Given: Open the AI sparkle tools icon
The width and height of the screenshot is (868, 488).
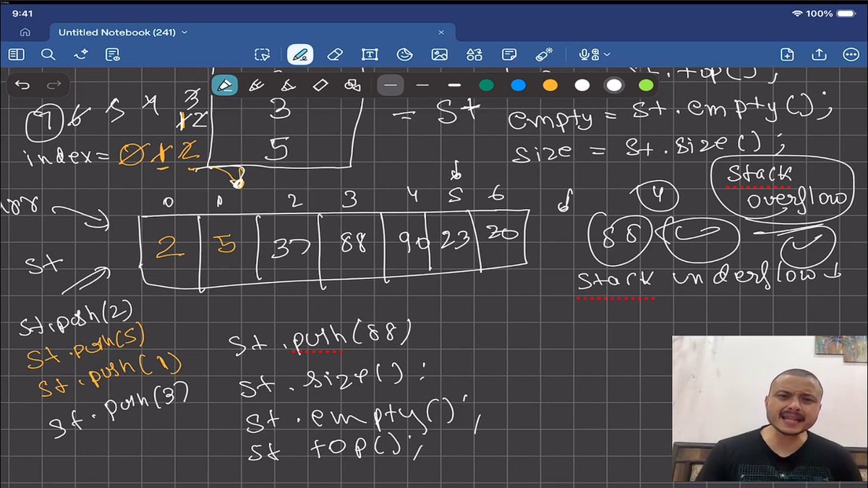Looking at the screenshot, I should coord(80,54).
